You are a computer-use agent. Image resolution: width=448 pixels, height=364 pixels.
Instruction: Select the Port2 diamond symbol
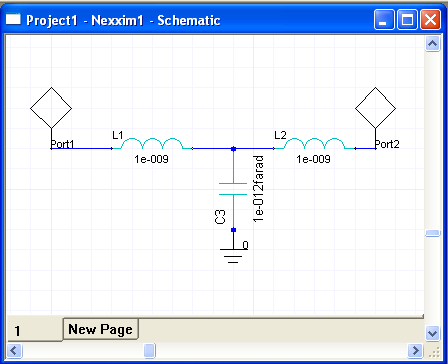pos(375,108)
